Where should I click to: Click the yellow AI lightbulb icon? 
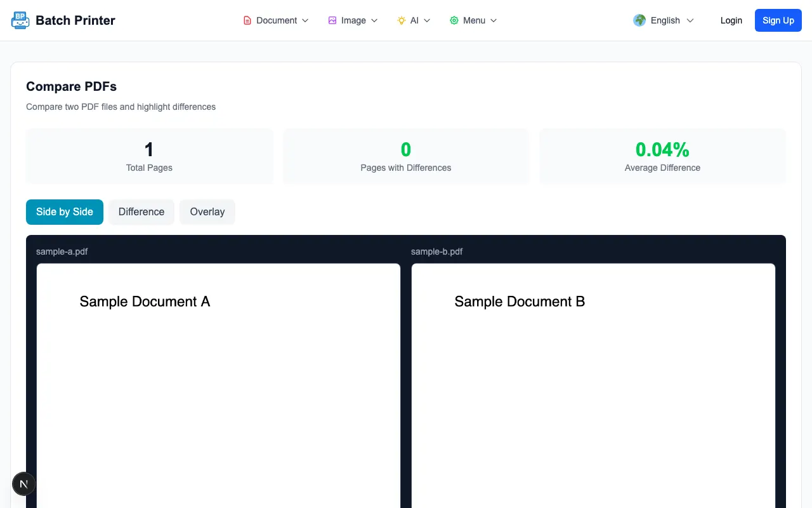(x=402, y=20)
